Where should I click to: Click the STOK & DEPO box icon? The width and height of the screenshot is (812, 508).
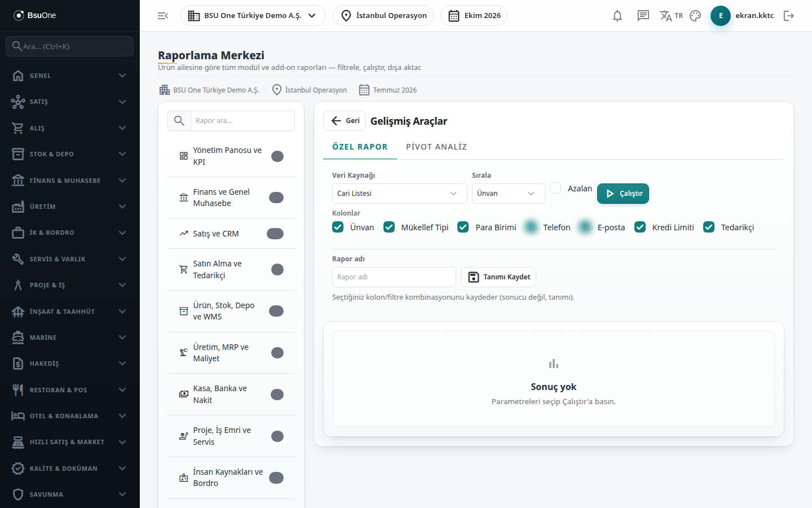[18, 154]
